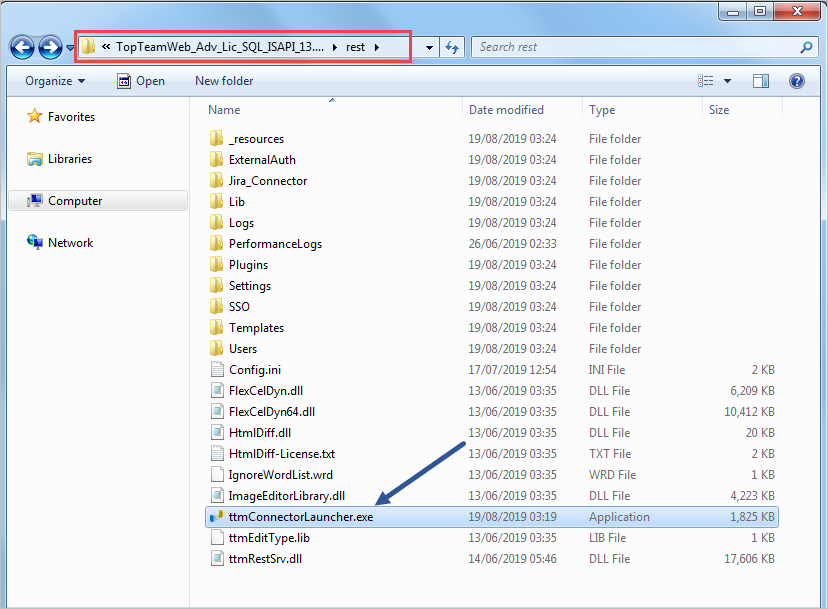Select the IgnoreWordList.wrd file name
The image size is (828, 609).
click(x=280, y=474)
